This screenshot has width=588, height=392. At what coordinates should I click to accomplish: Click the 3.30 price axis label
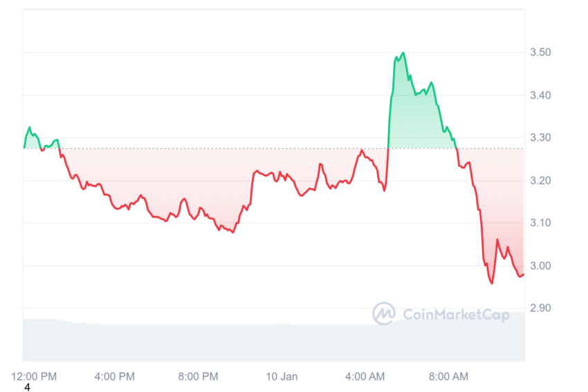coord(540,138)
